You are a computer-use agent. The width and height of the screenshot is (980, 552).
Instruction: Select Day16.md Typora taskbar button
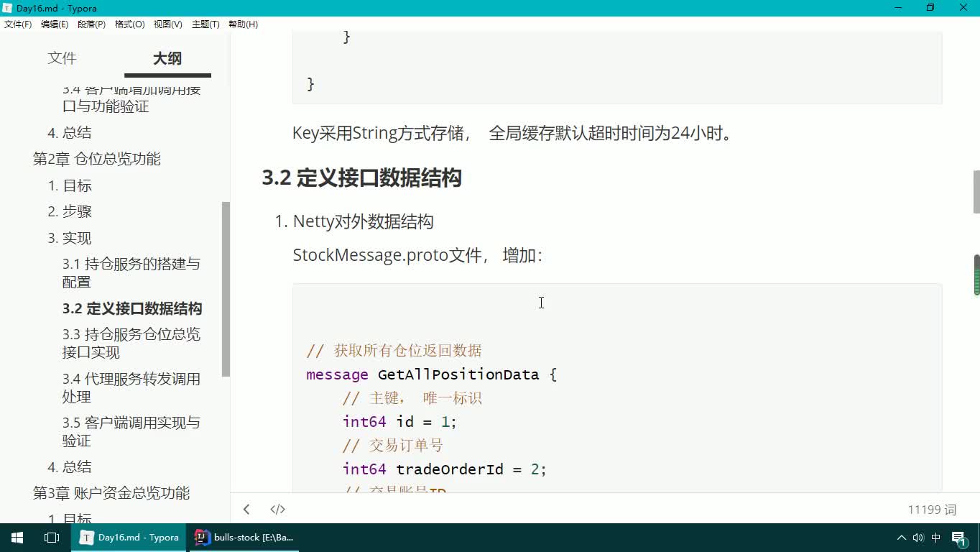(129, 538)
